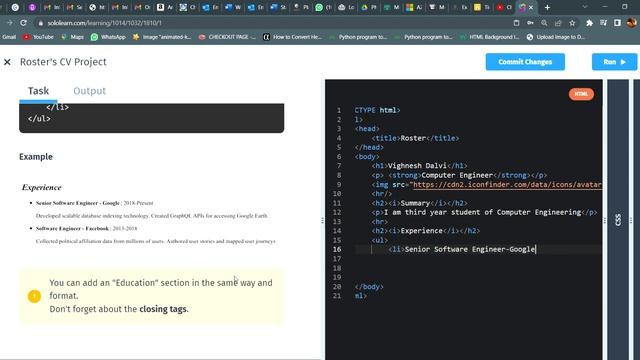
Task: Click the </body> tag on line 20
Action: pos(369,287)
